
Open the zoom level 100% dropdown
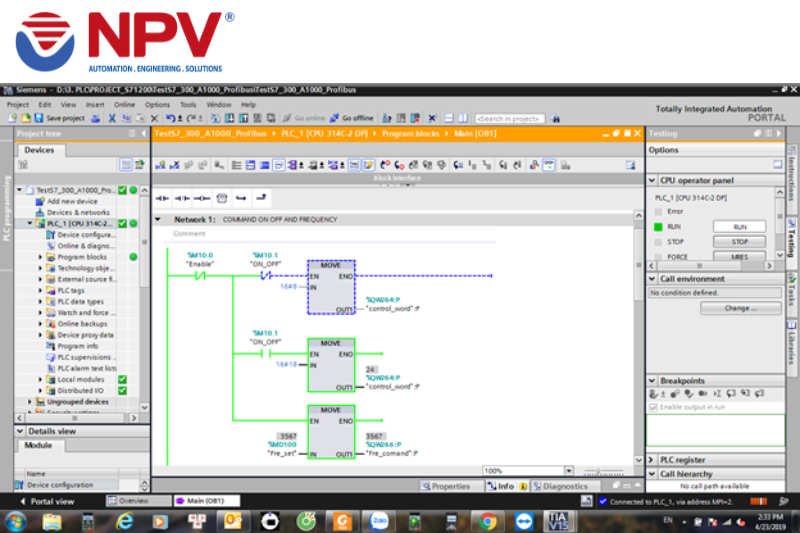[x=568, y=470]
